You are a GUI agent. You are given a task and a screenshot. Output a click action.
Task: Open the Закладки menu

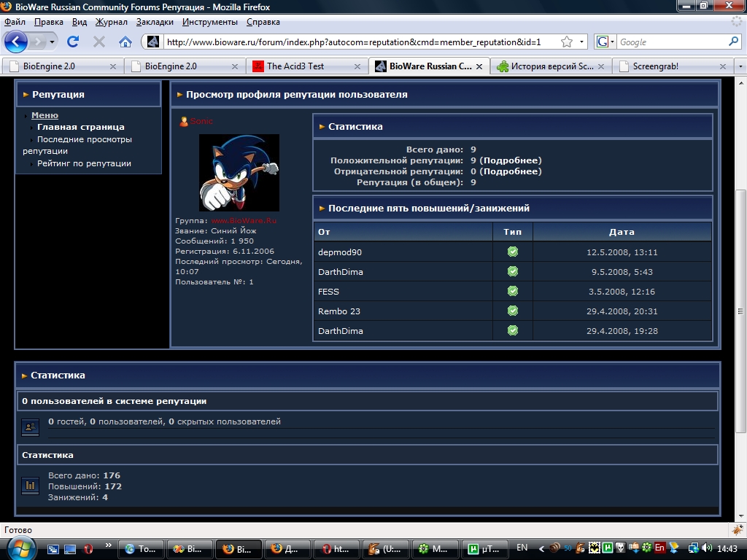coord(155,22)
